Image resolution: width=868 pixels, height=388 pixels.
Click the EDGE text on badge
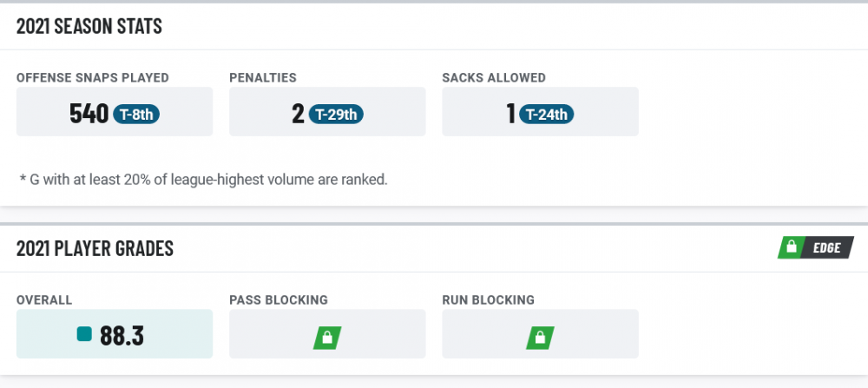click(x=826, y=248)
